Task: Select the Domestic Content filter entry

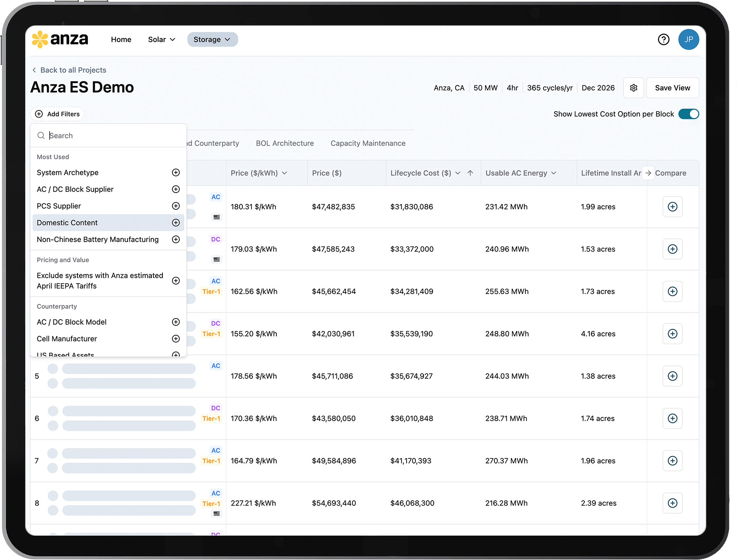Action: click(x=108, y=223)
